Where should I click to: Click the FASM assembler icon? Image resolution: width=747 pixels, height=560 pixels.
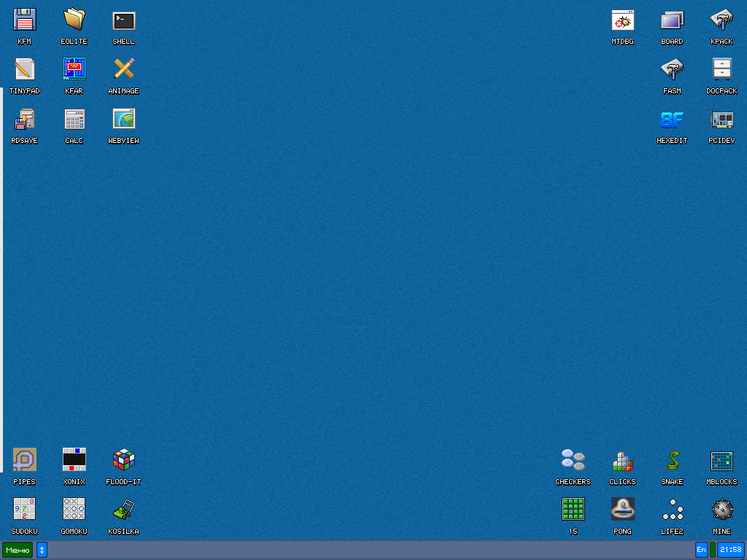point(672,70)
